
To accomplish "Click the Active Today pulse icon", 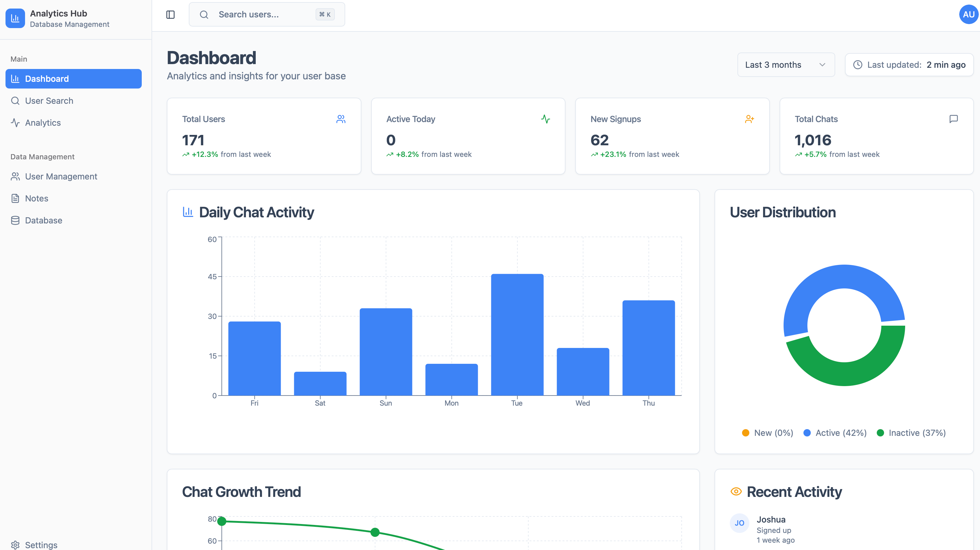I will [546, 119].
